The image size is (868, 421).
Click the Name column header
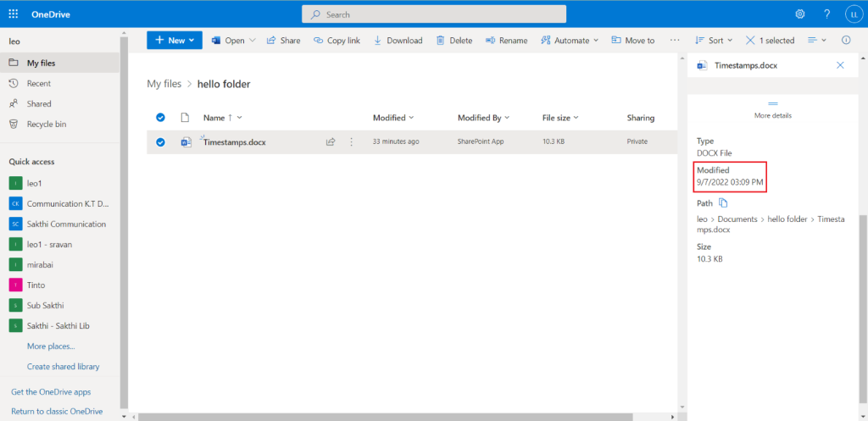(x=223, y=117)
